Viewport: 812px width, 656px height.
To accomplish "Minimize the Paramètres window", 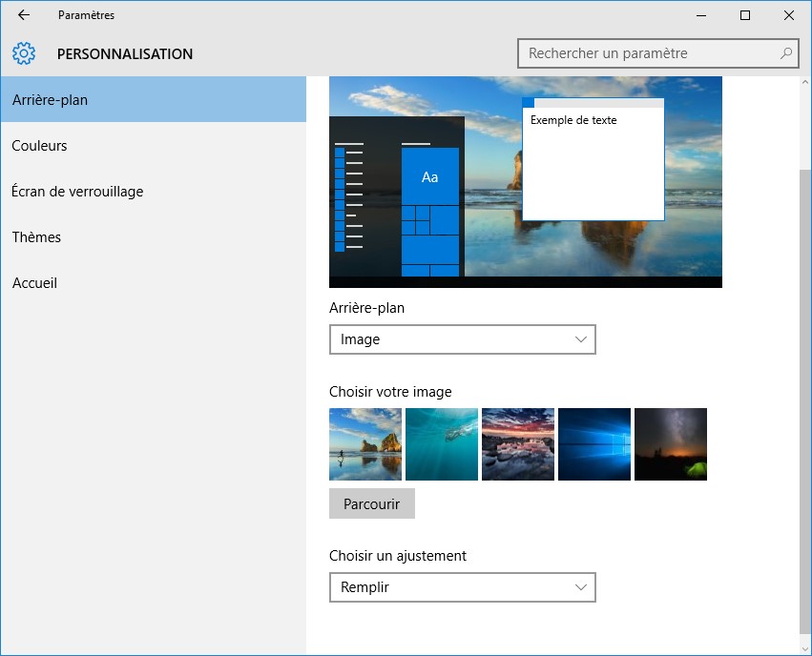I will click(x=701, y=15).
